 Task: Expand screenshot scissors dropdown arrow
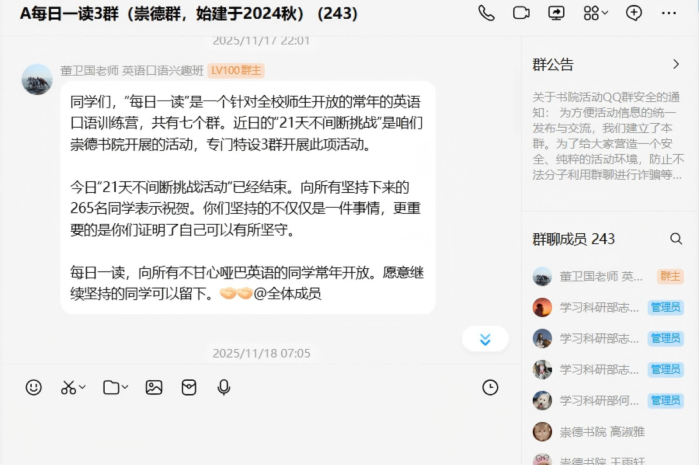coord(82,387)
